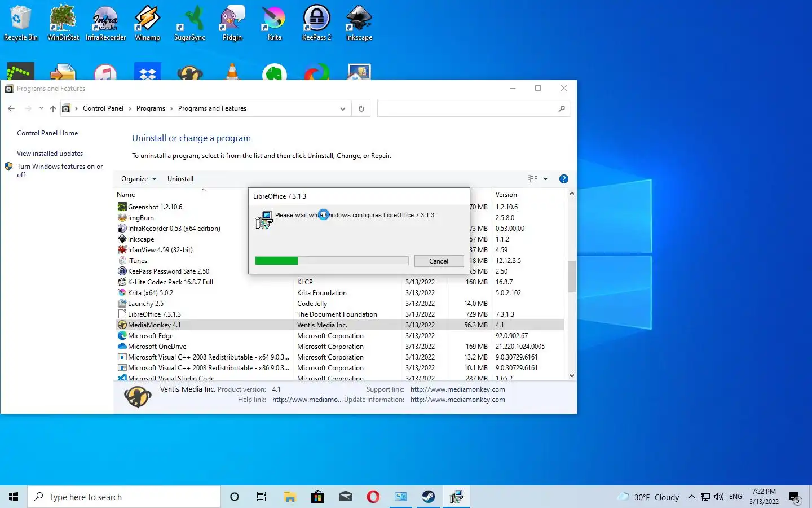Click the scroll down arrow of the list
The width and height of the screenshot is (812, 508).
(572, 375)
